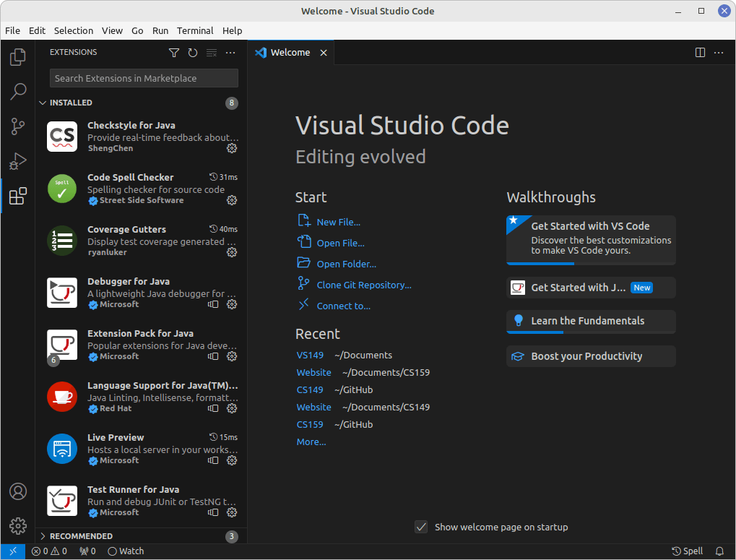
Task: Select the Extensions icon in activity bar
Action: click(17, 196)
